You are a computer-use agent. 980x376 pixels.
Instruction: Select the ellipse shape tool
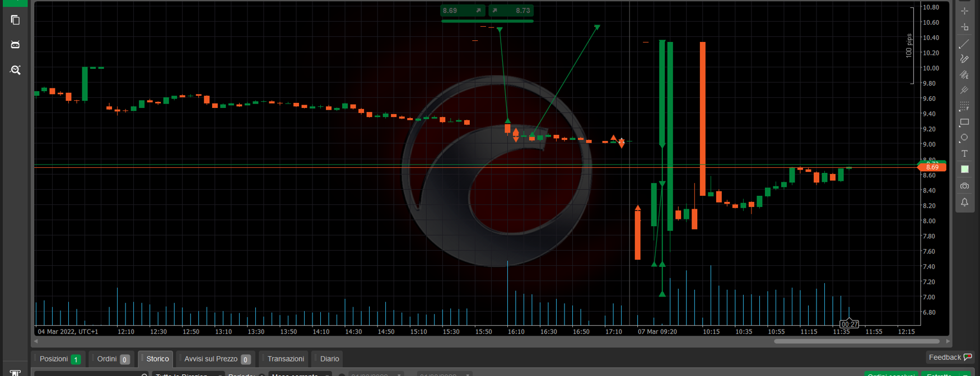click(964, 138)
